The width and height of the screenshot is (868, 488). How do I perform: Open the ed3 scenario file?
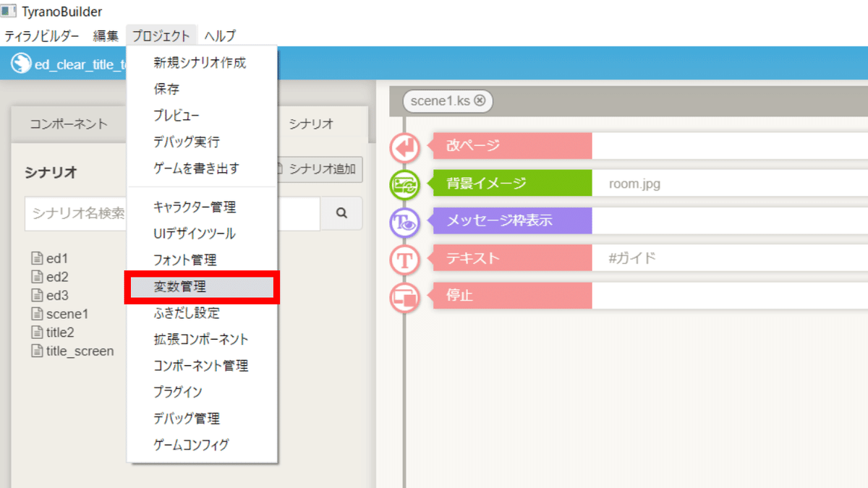49,296
